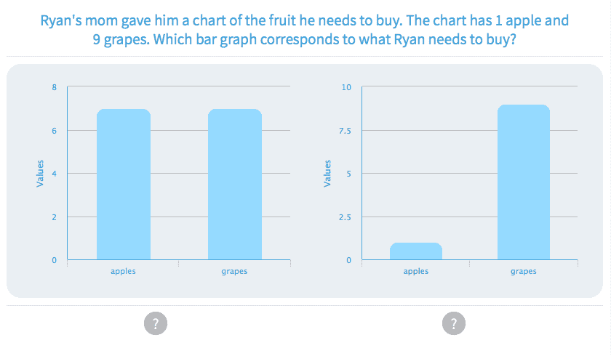Select the apples bar in the left graph
The image size is (611, 364).
(124, 185)
